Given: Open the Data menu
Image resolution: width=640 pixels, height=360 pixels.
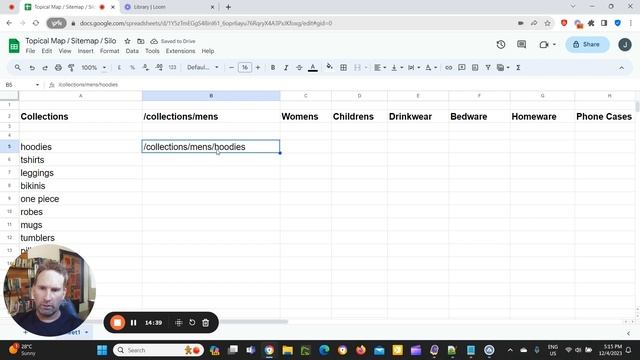Looking at the screenshot, I should click(x=132, y=51).
